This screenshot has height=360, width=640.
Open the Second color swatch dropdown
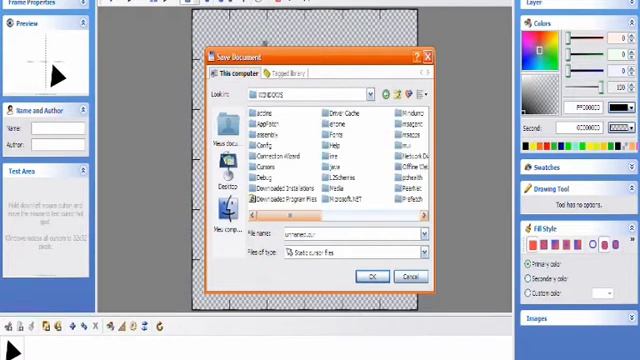tap(622, 128)
